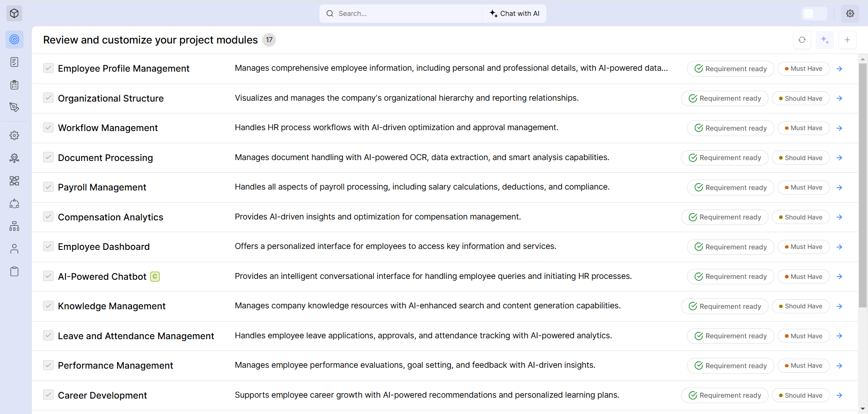Screen dimensions: 868x414
Task: Toggle Employee Dashboard checkbox
Action: pyautogui.click(x=48, y=246)
